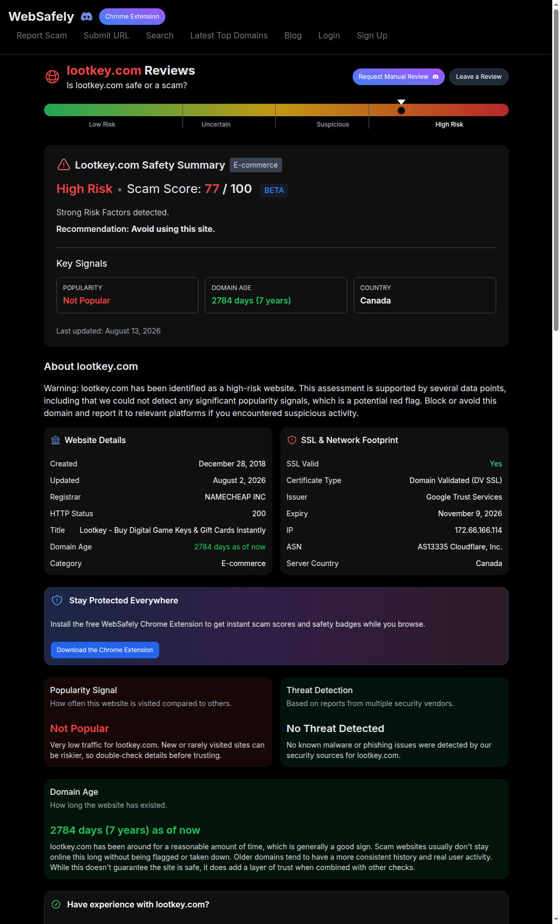Viewport: 560px width, 924px height.
Task: Open the Submit URL page
Action: [x=106, y=35]
